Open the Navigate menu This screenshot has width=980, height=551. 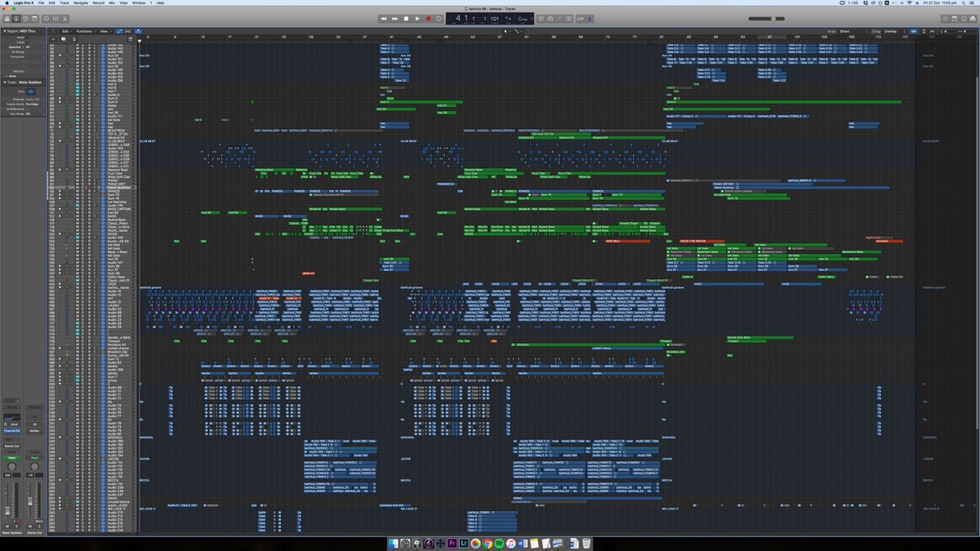78,3
